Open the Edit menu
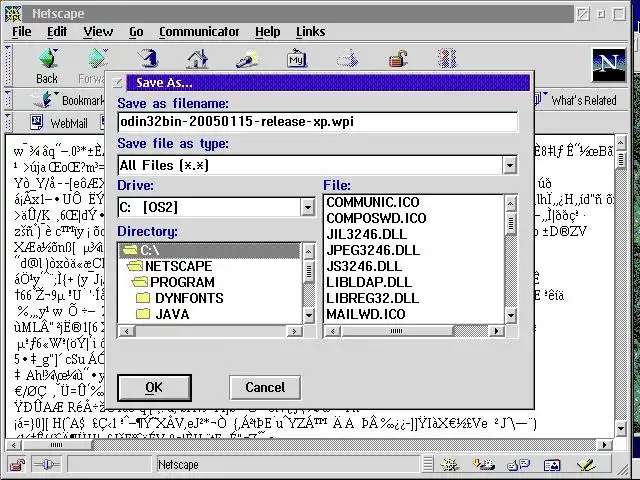The height and width of the screenshot is (480, 640). 57,31
